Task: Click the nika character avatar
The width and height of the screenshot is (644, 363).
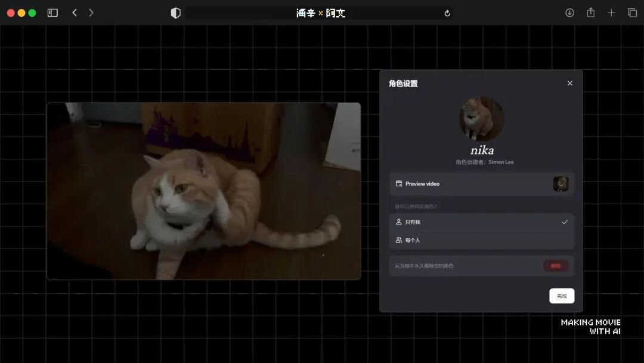Action: 481,119
